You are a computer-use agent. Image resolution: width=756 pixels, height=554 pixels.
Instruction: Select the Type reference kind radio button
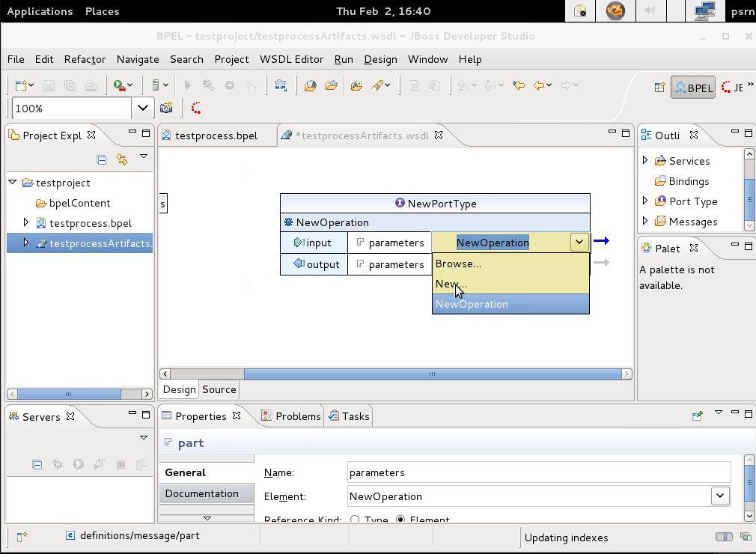(x=354, y=520)
